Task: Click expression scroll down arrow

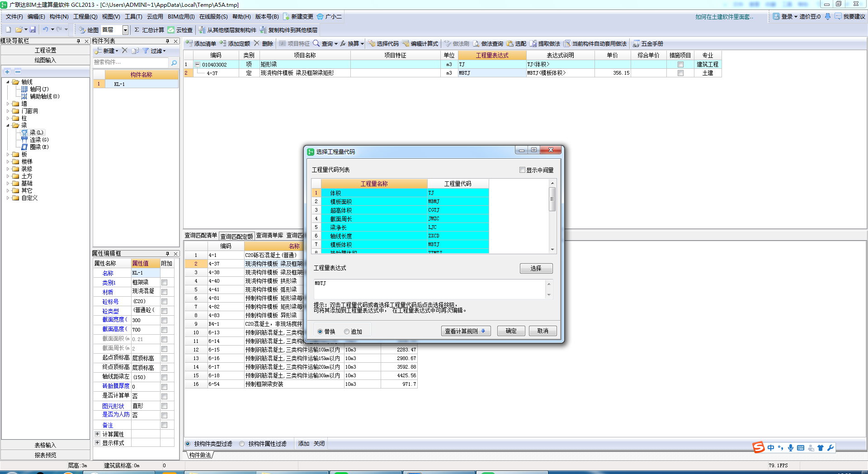Action: 549,295
